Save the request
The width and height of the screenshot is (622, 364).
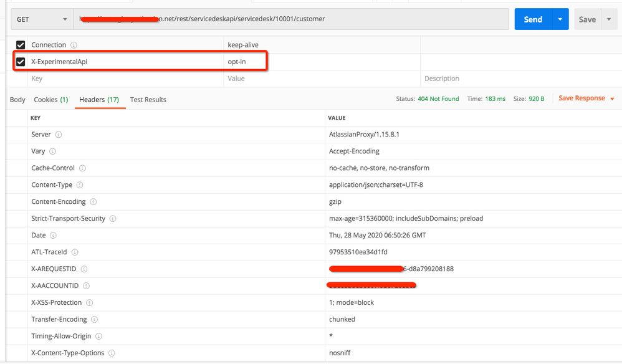[x=587, y=19]
